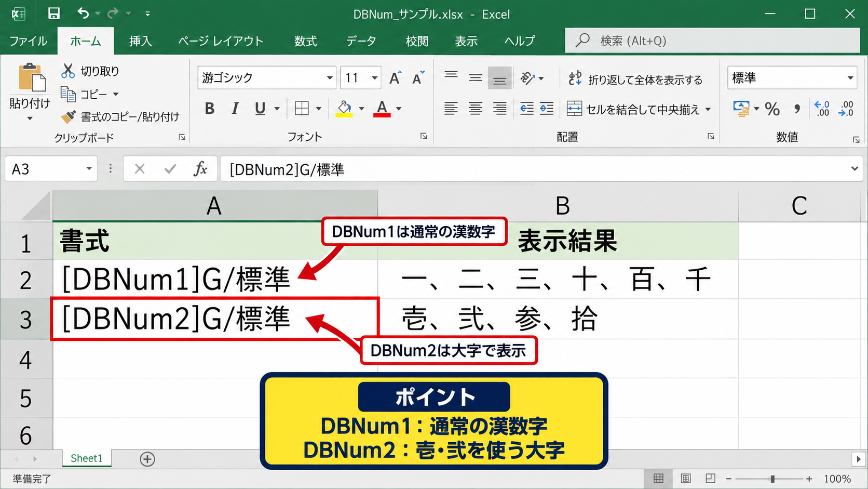Open the Borders dropdown arrow

[319, 109]
